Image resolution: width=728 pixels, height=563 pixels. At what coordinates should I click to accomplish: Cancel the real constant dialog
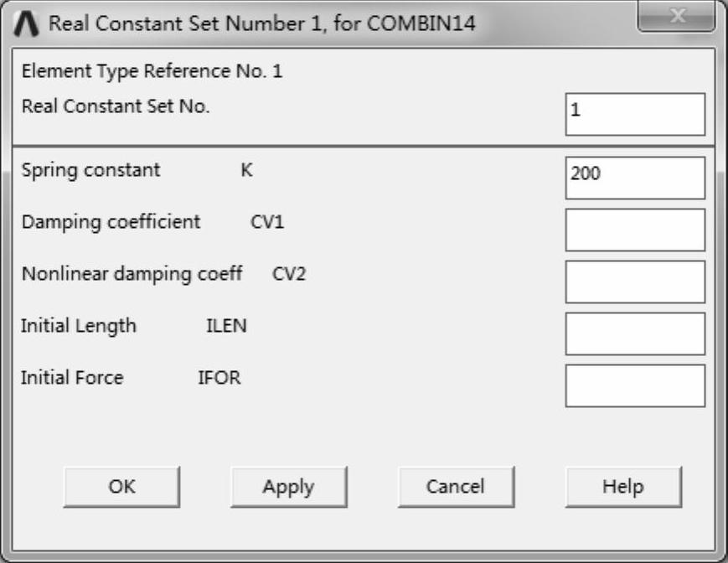tap(456, 487)
